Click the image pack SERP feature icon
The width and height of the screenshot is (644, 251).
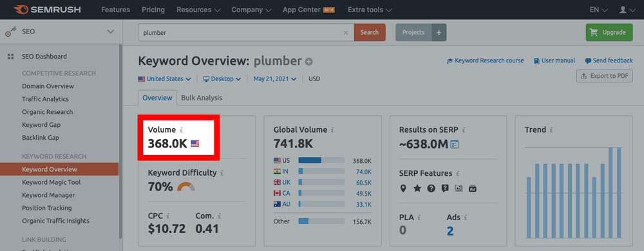pos(459,188)
